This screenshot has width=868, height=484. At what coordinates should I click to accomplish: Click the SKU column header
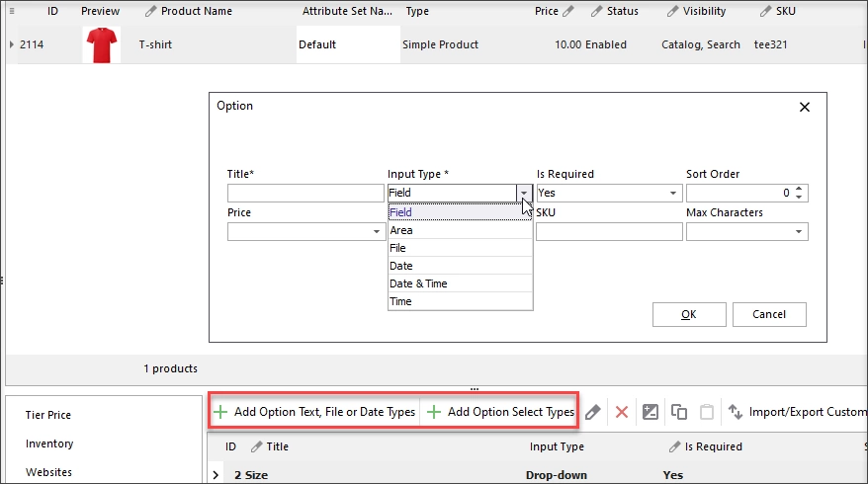(785, 11)
